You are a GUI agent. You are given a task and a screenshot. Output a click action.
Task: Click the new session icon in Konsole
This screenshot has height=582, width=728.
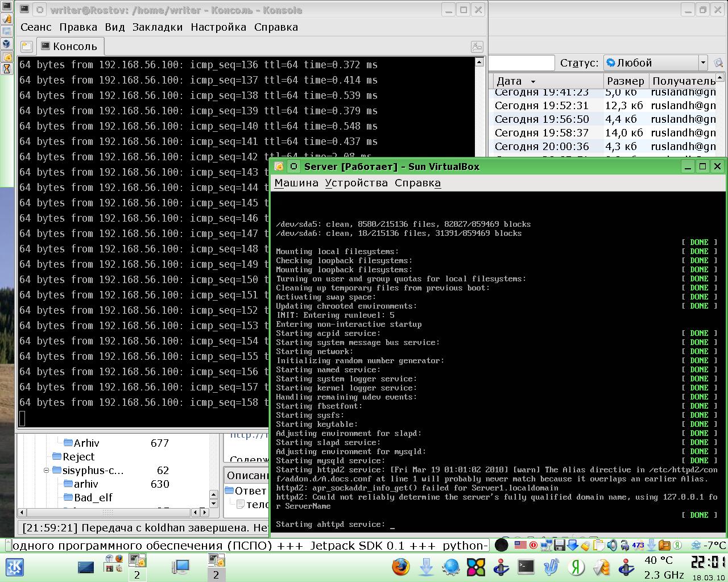point(26,47)
